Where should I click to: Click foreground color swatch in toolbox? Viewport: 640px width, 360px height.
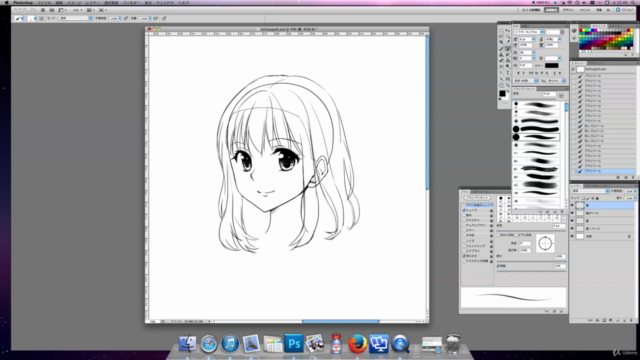tap(502, 93)
